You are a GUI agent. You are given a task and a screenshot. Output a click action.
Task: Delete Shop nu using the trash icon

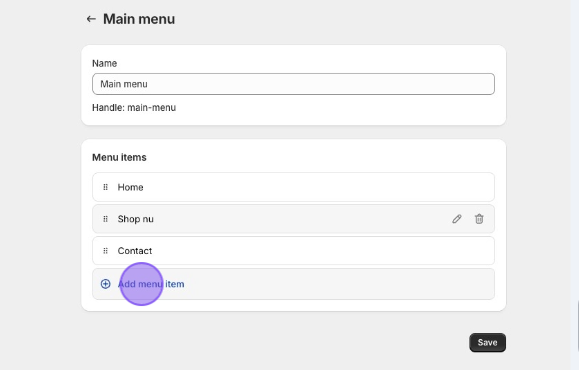479,219
